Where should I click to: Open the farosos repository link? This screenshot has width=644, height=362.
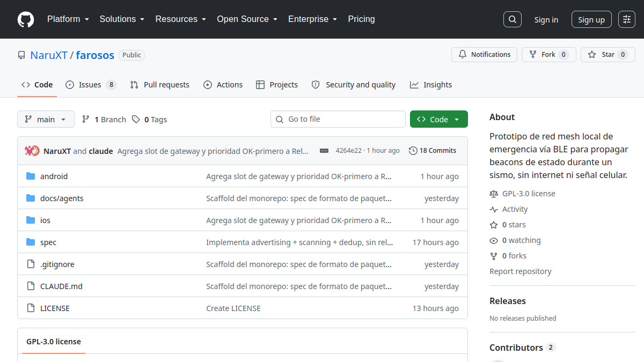(95, 55)
